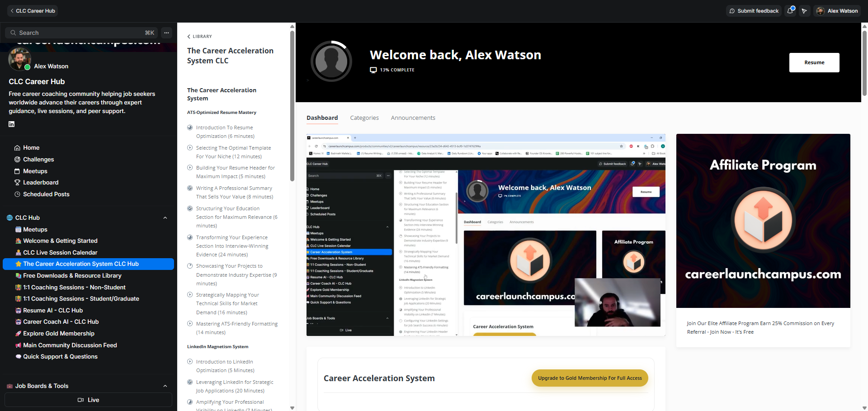Click the CLC Hub globe icon
868x411 pixels.
(9, 218)
